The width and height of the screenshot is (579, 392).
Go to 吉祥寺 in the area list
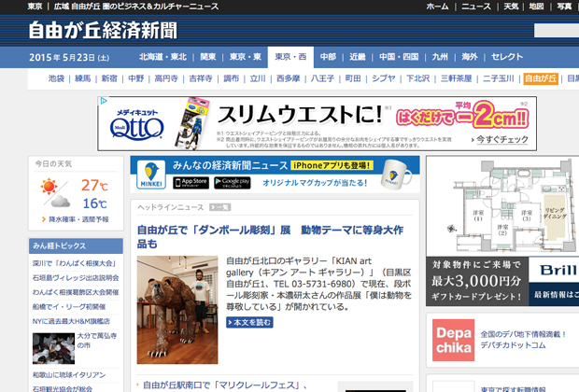(200, 79)
